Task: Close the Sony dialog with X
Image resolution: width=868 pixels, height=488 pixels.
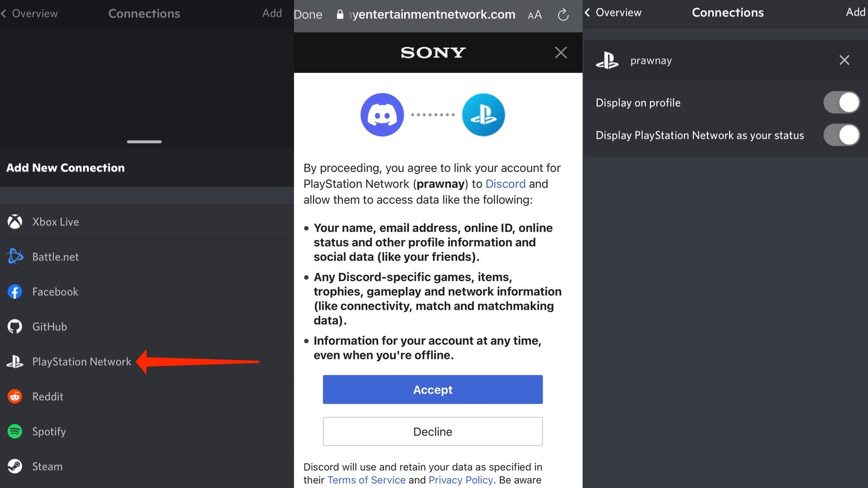Action: (x=561, y=53)
